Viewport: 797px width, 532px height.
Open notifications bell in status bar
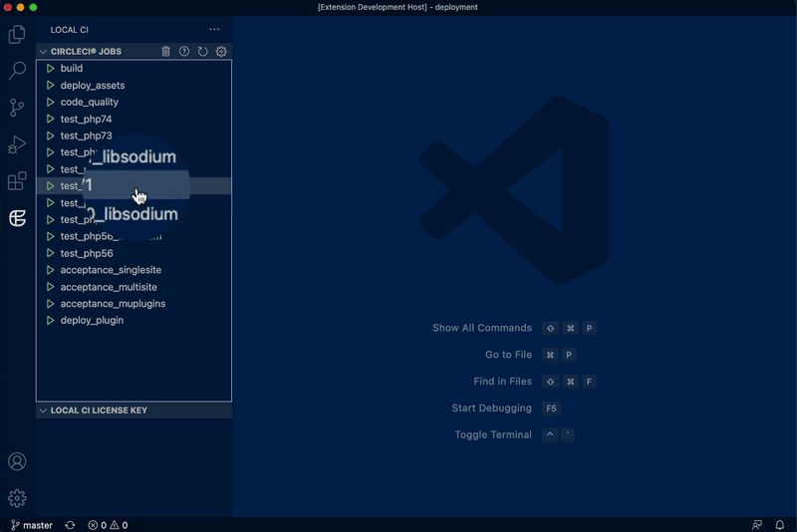click(x=782, y=525)
